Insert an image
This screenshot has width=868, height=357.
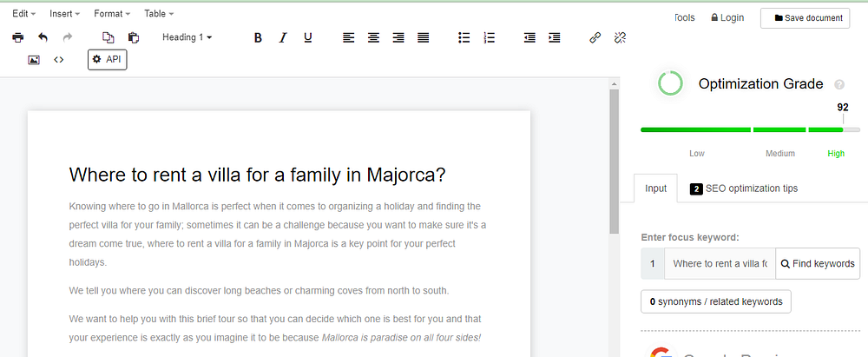click(x=34, y=60)
